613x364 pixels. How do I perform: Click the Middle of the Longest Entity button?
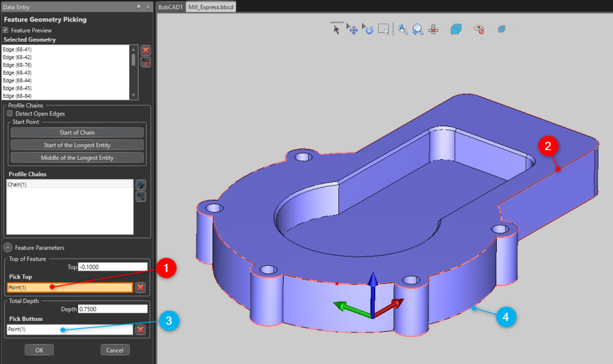click(x=77, y=157)
